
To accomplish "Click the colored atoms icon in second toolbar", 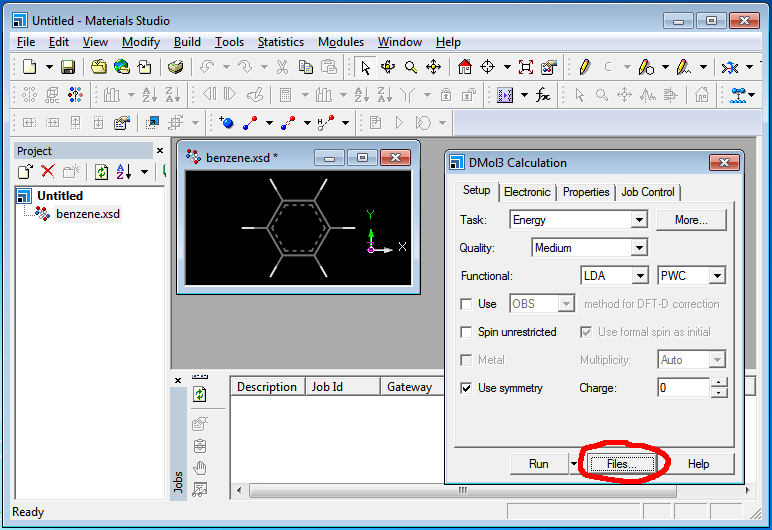I will point(75,95).
